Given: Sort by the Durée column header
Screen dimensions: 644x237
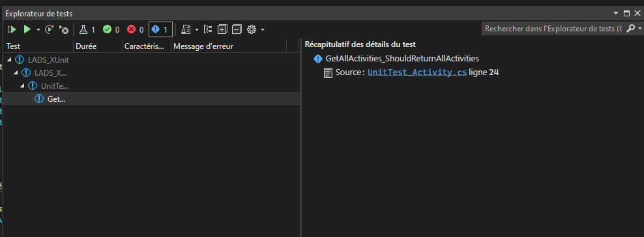Looking at the screenshot, I should click(98, 46).
